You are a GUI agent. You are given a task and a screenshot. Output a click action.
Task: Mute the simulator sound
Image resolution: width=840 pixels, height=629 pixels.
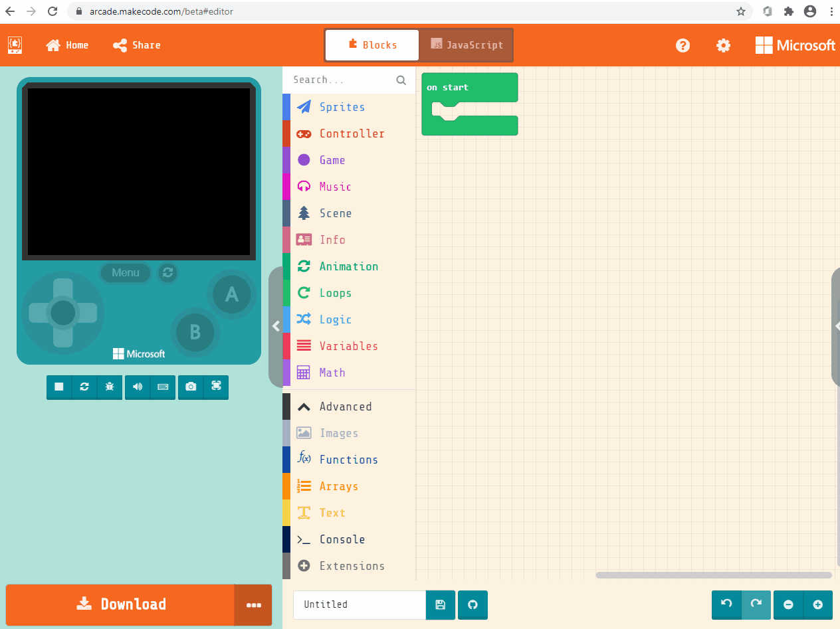pyautogui.click(x=138, y=387)
